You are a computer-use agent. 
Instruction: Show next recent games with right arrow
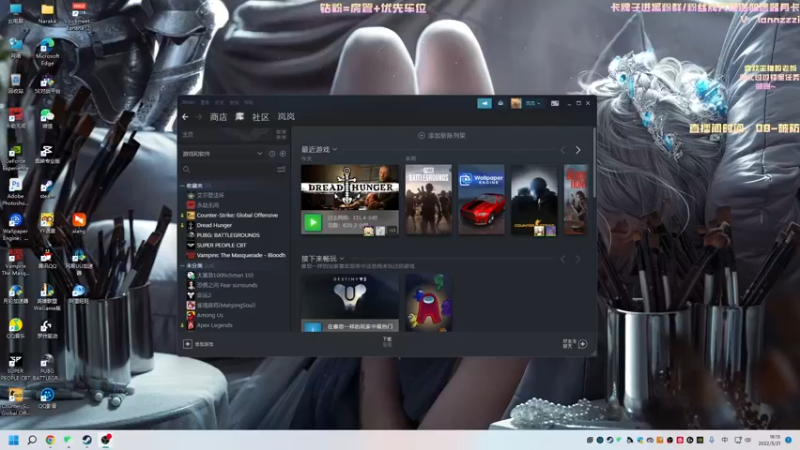578,150
